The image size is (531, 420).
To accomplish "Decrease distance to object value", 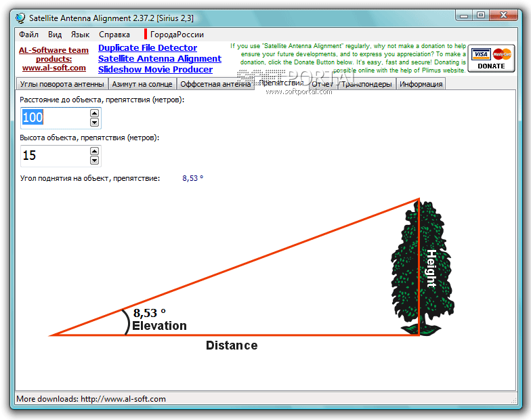I will (x=95, y=122).
